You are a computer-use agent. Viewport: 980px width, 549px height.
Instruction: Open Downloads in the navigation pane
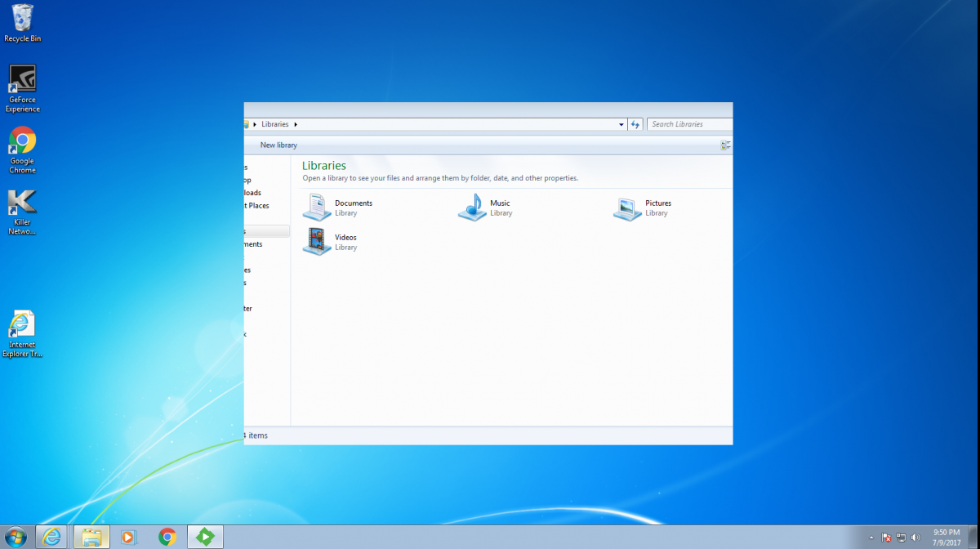point(252,193)
